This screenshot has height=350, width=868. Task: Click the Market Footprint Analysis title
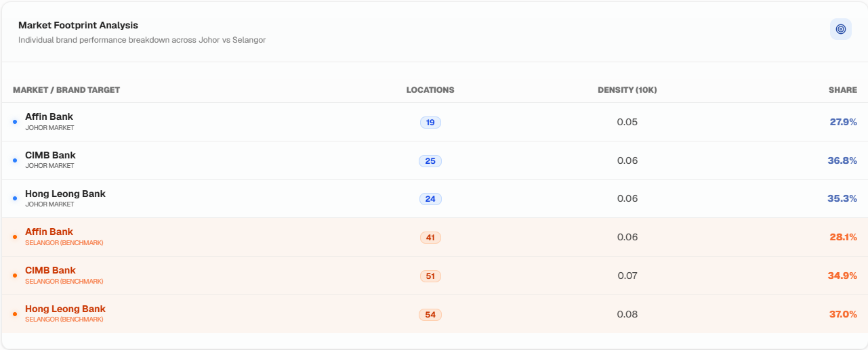(78, 25)
